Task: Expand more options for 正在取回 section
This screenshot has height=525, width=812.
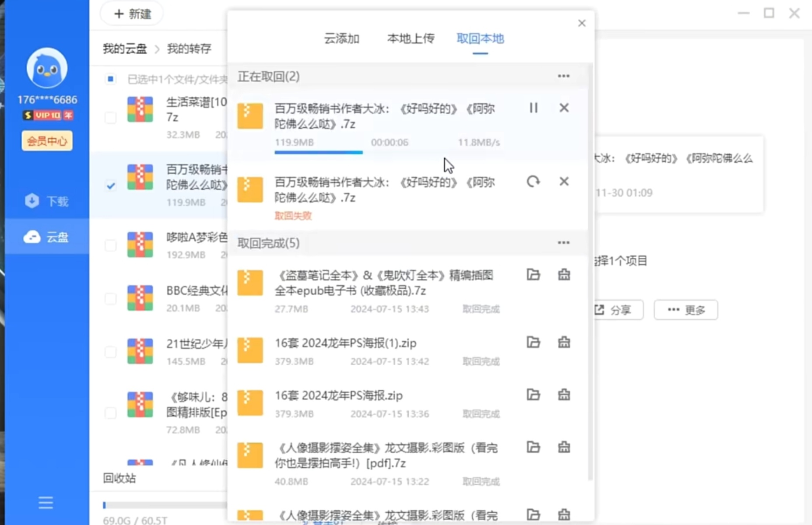Action: [x=563, y=77]
